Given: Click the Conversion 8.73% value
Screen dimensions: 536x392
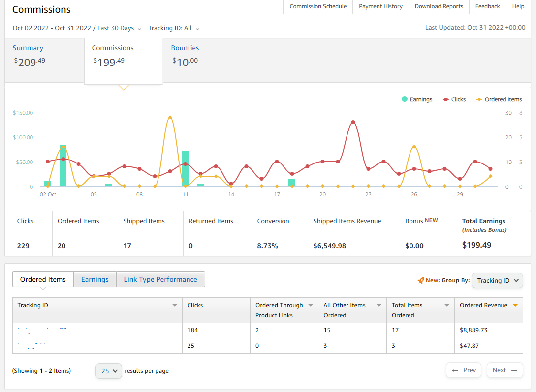Looking at the screenshot, I should click(x=267, y=246).
